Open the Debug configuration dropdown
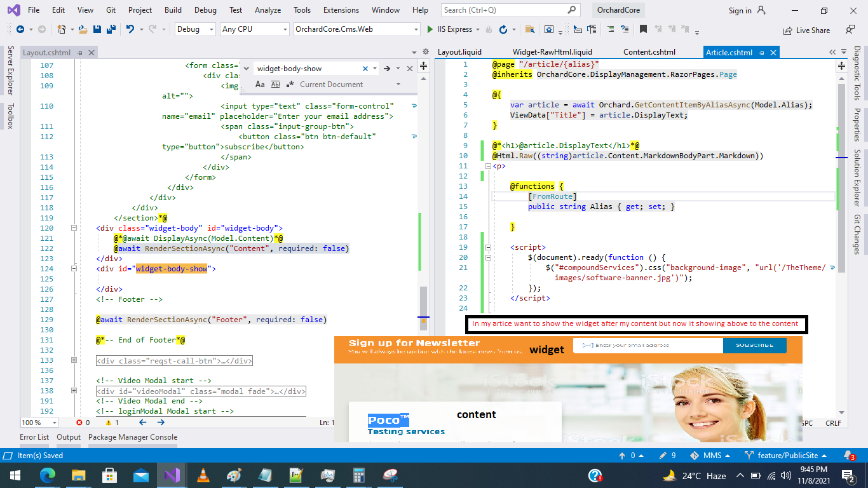This screenshot has height=488, width=868. tap(195, 29)
